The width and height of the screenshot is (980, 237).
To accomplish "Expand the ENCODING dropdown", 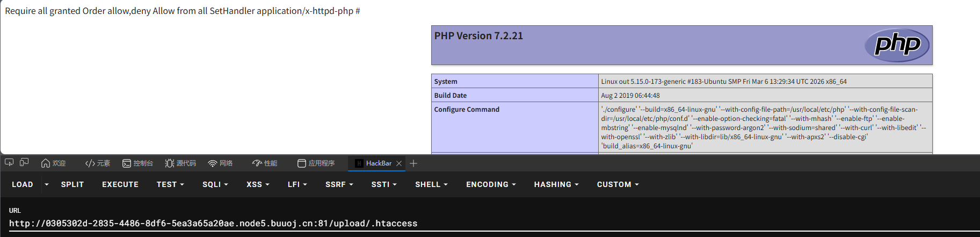I will tap(491, 184).
